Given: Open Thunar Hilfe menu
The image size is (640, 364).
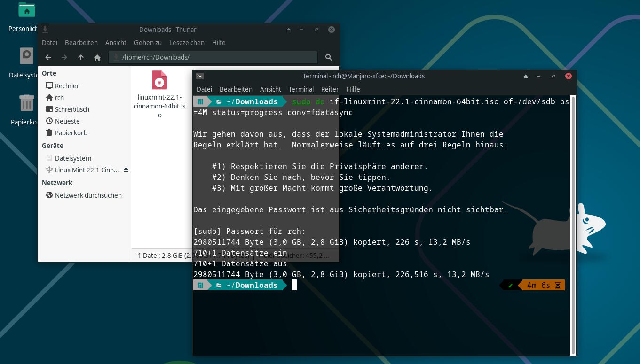Looking at the screenshot, I should coord(219,42).
